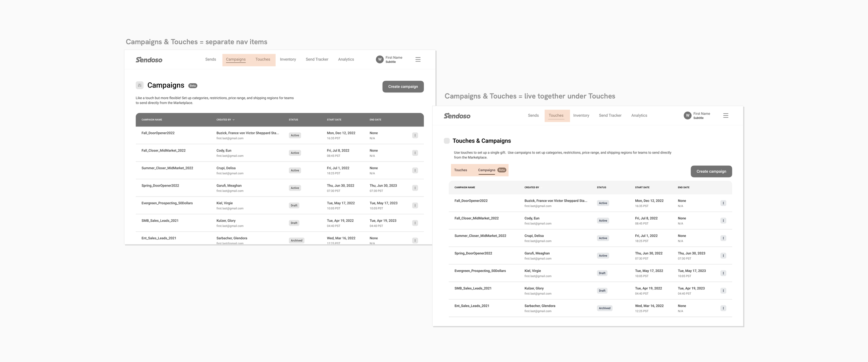Click Start Date column header in left table
This screenshot has width=868, height=362.
(x=334, y=120)
